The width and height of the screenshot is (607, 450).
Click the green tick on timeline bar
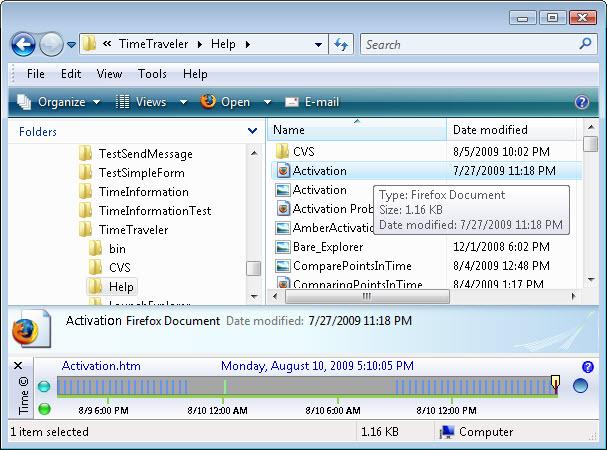(x=225, y=386)
